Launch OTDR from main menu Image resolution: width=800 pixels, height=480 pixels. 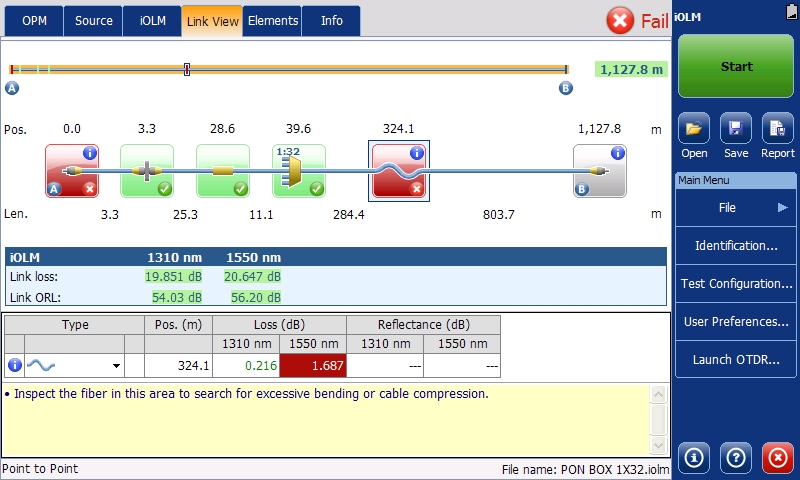point(736,360)
